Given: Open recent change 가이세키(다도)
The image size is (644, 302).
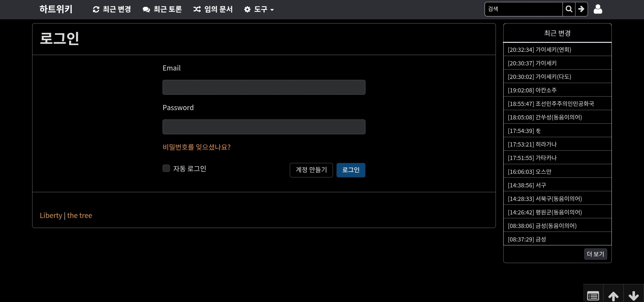Looking at the screenshot, I should (557, 77).
